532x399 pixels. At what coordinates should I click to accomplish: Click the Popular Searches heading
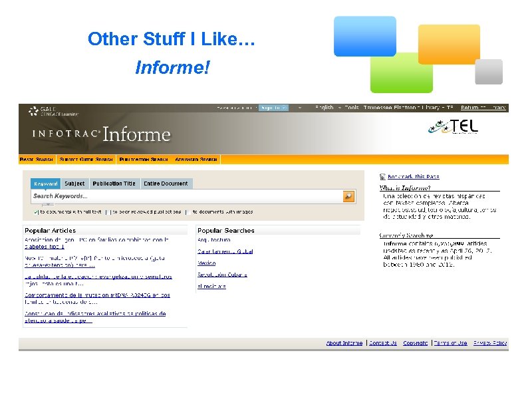(x=226, y=231)
